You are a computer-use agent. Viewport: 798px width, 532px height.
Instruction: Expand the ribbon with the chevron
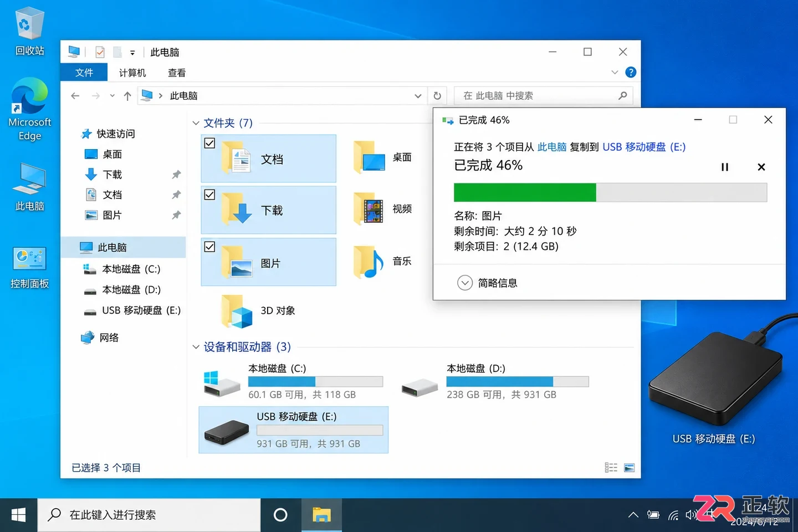(x=615, y=73)
